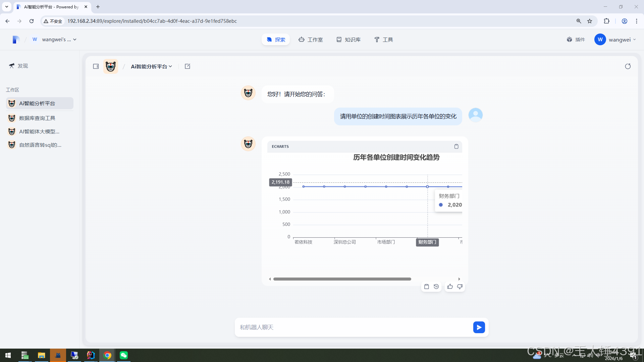Dislike the response with thumbs down
Screen dimensions: 644x362
pyautogui.click(x=460, y=287)
